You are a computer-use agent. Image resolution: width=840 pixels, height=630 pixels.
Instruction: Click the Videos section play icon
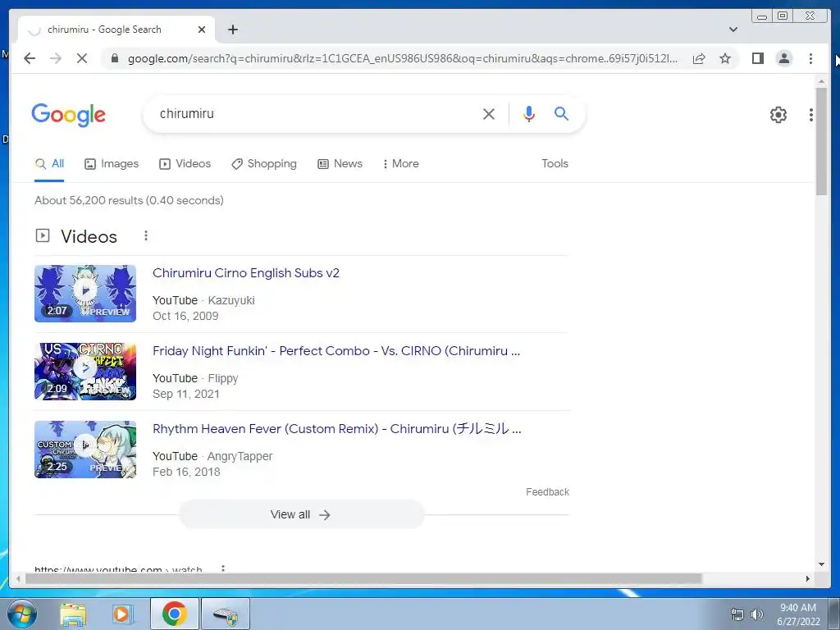[43, 235]
